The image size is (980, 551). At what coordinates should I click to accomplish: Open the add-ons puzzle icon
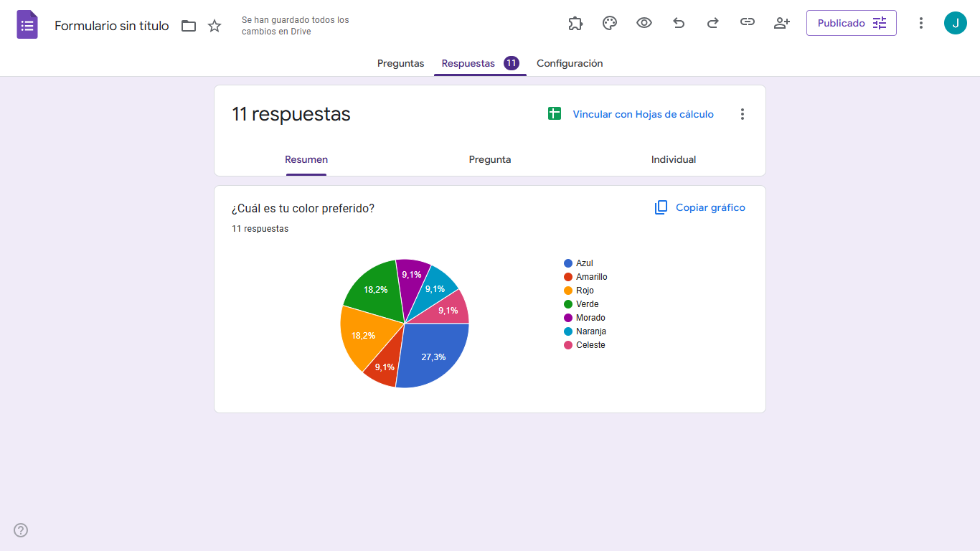point(575,23)
